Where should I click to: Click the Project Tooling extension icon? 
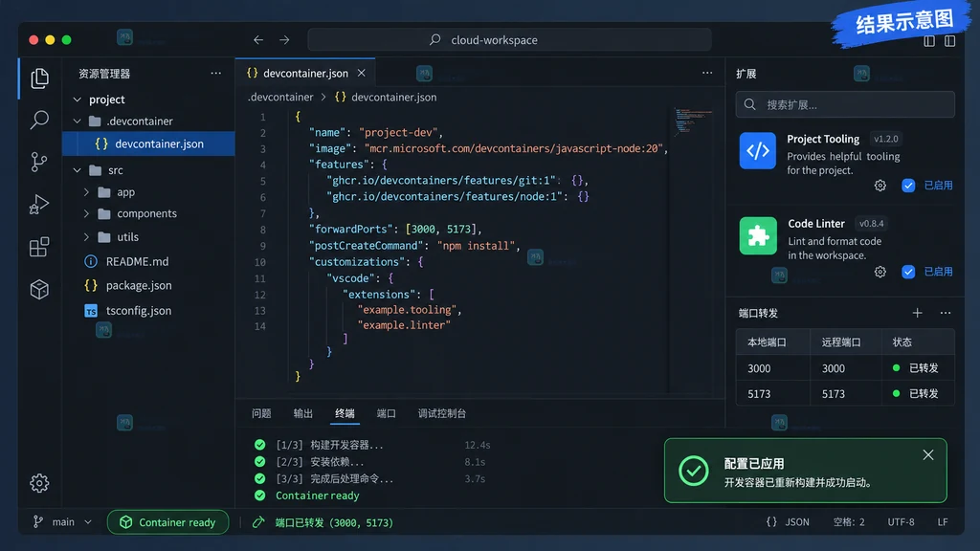[x=758, y=150]
